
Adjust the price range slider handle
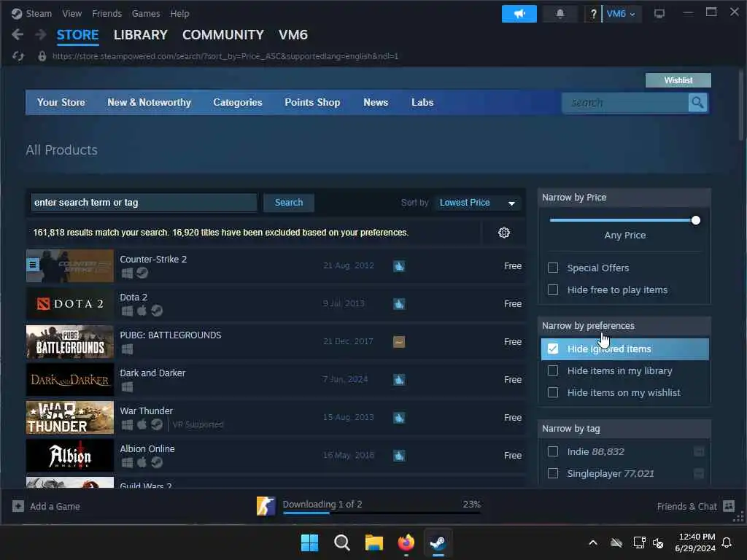coord(695,220)
